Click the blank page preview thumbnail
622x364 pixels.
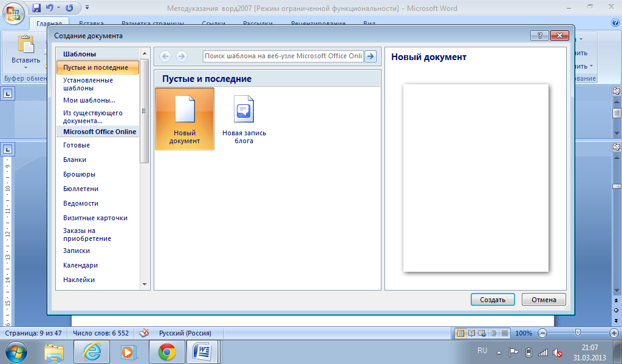(x=476, y=178)
